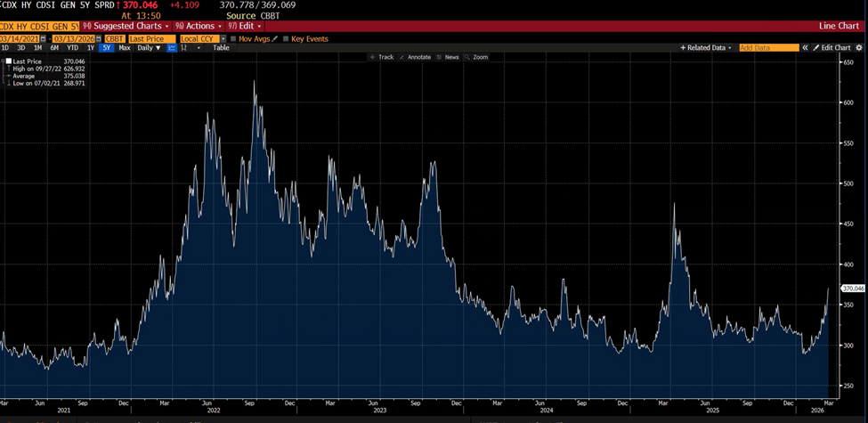This screenshot has height=423, width=868.
Task: Toggle the Last Price legend box
Action: click(9, 61)
